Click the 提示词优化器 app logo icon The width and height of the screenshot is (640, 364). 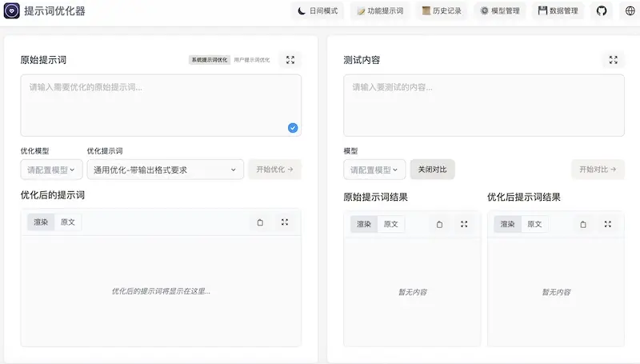point(11,11)
